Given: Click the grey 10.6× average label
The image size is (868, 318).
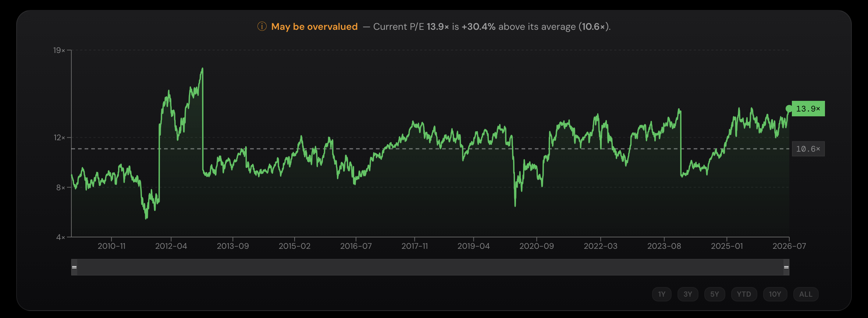Looking at the screenshot, I should 808,149.
